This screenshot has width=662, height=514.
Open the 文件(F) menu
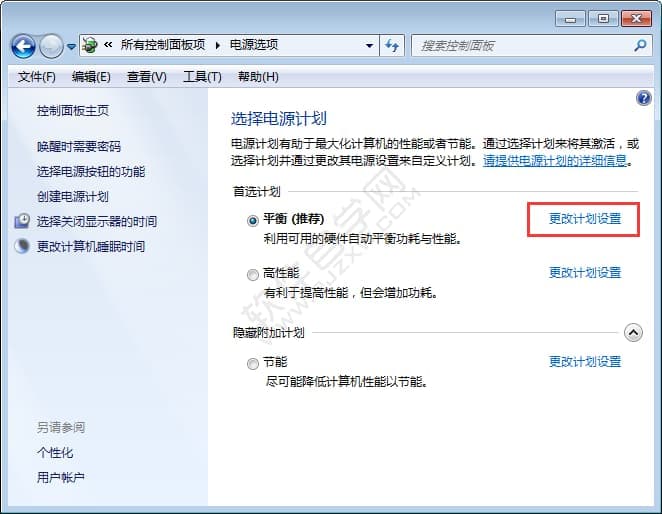coord(37,77)
